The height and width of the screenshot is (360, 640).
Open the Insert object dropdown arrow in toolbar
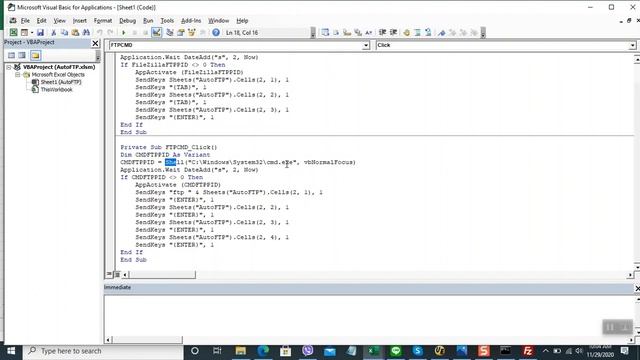coord(32,33)
